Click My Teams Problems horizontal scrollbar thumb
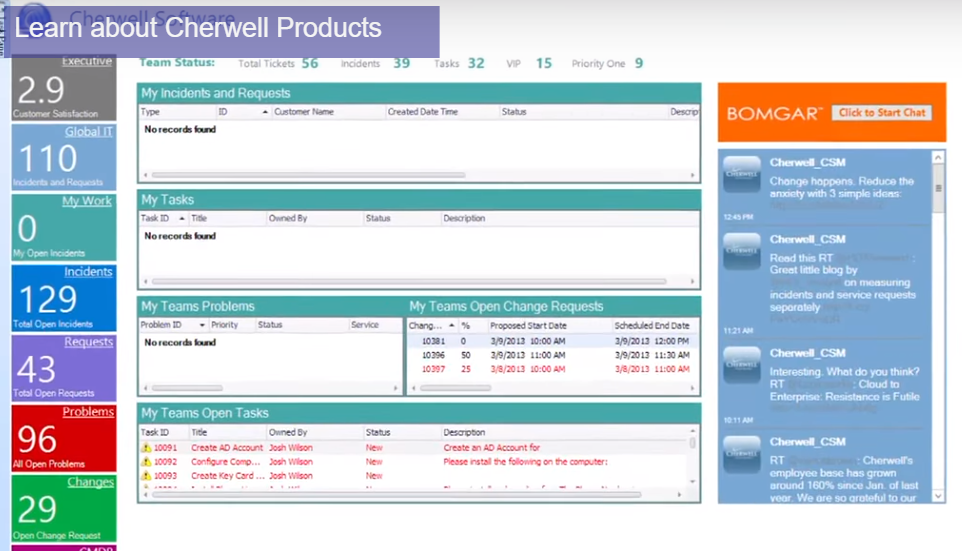The width and height of the screenshot is (962, 551). pos(187,388)
